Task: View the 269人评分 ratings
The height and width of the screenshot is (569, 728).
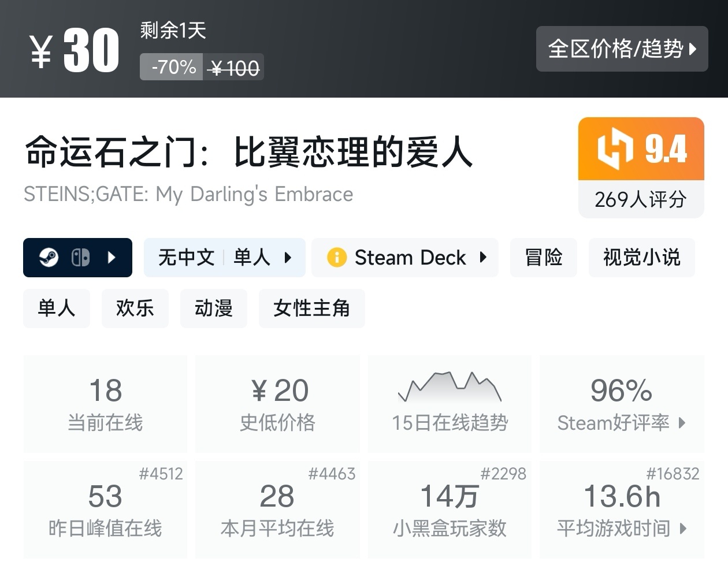Action: (641, 200)
